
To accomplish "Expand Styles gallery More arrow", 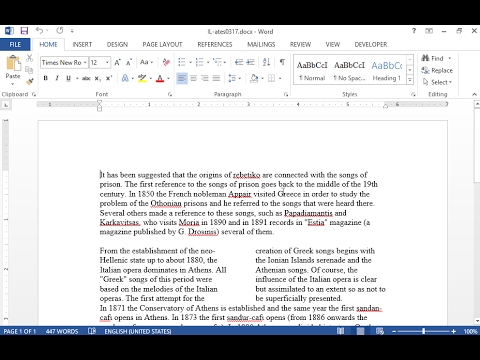I will pos(410,80).
